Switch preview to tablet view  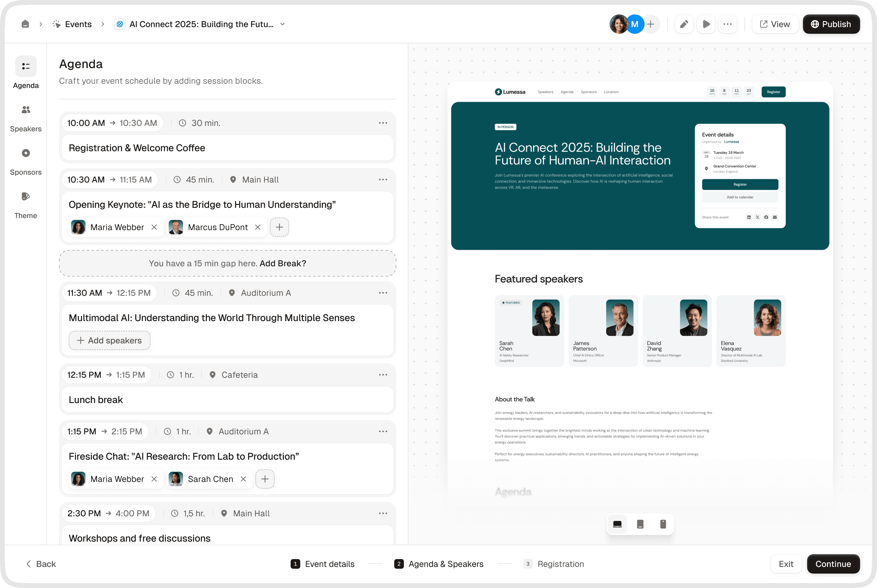click(x=640, y=524)
